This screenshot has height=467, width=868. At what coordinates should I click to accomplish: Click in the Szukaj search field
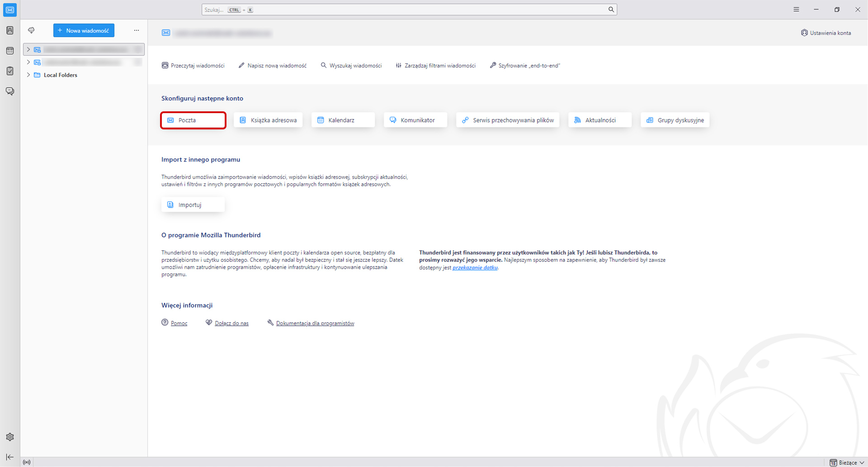[407, 10]
